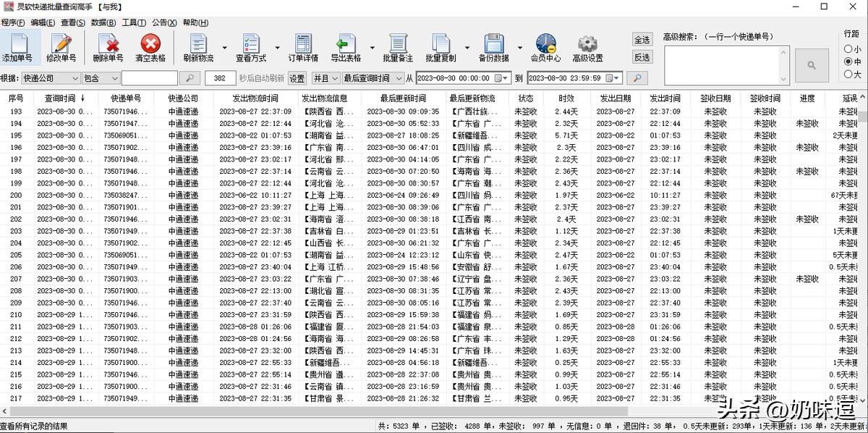Select the 中 row spacing option
Screen dimensions: 868x433
click(848, 62)
